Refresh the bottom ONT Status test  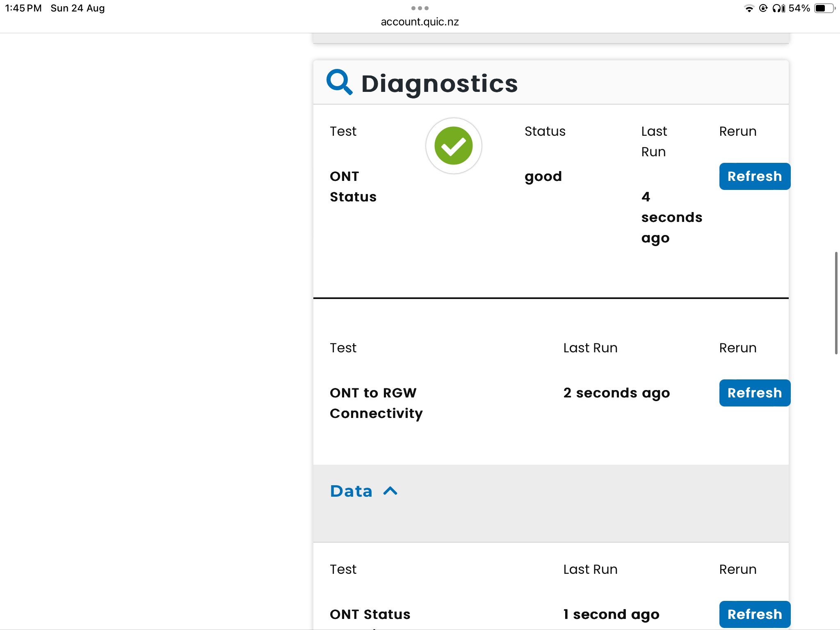pos(754,614)
